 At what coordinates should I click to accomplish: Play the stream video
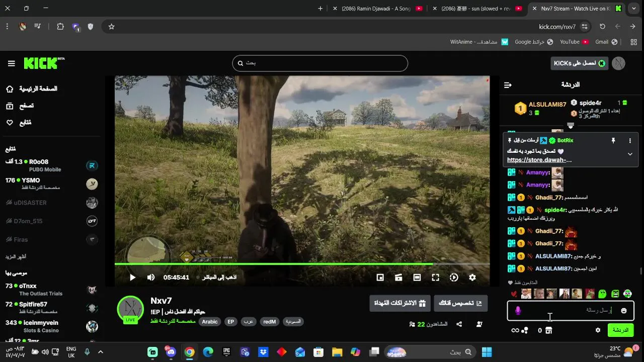(x=133, y=277)
